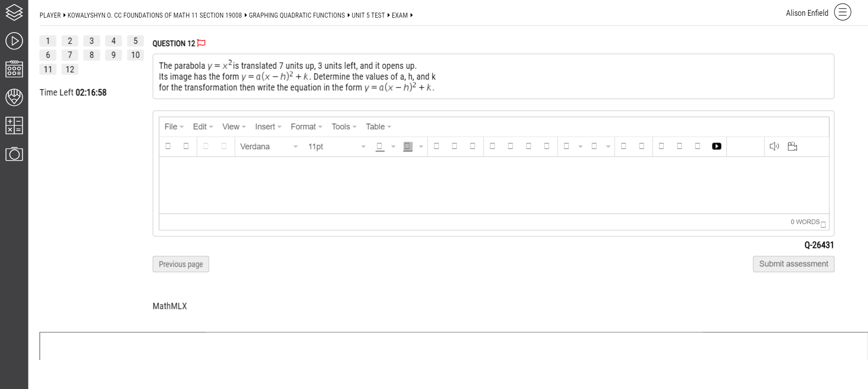
Task: Click the Time Left 02:16:58 timer
Action: [73, 92]
